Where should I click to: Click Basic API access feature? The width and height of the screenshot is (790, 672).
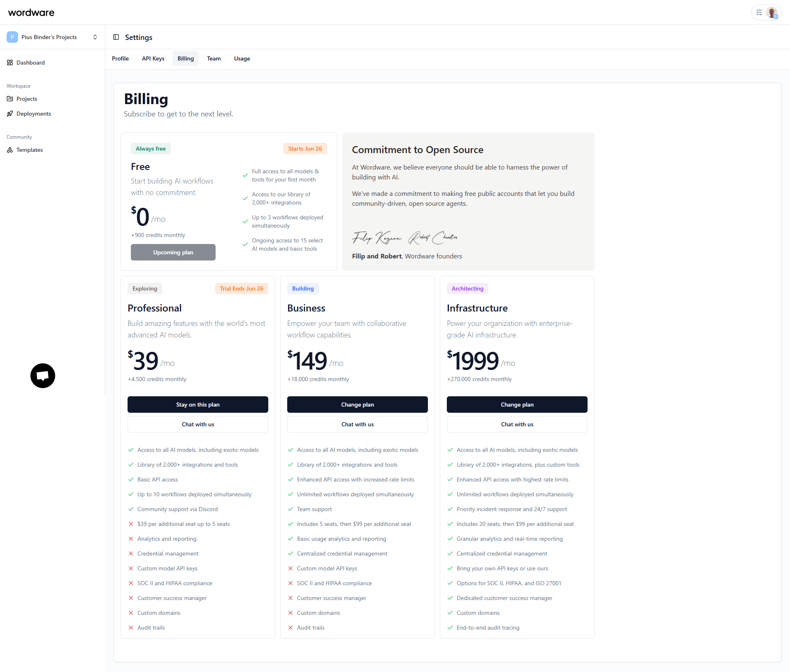(x=158, y=479)
